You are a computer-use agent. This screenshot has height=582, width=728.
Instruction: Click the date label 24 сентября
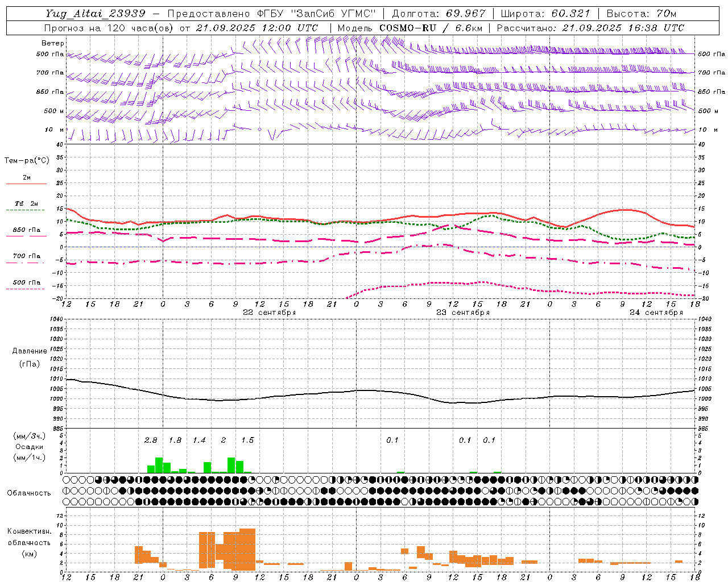coord(656,313)
